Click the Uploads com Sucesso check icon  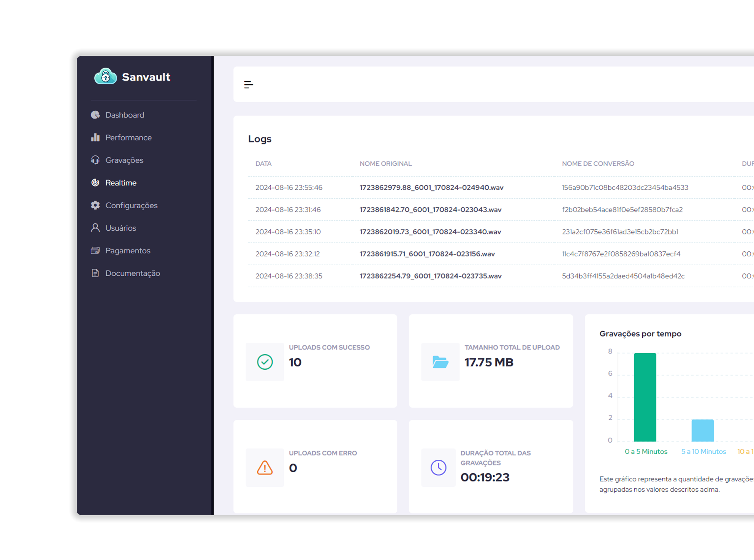pyautogui.click(x=265, y=362)
